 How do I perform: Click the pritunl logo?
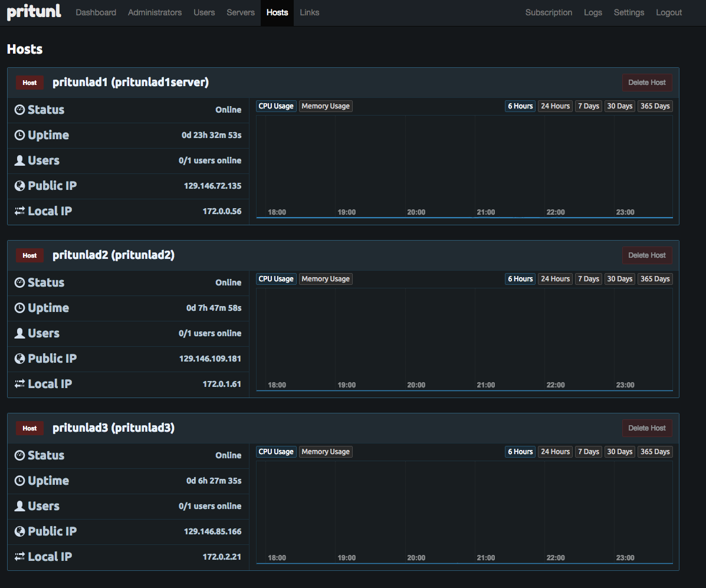pos(34,12)
